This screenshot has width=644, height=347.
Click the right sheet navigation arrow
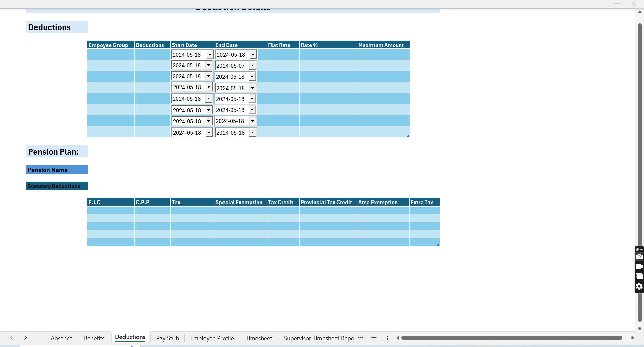click(25, 338)
